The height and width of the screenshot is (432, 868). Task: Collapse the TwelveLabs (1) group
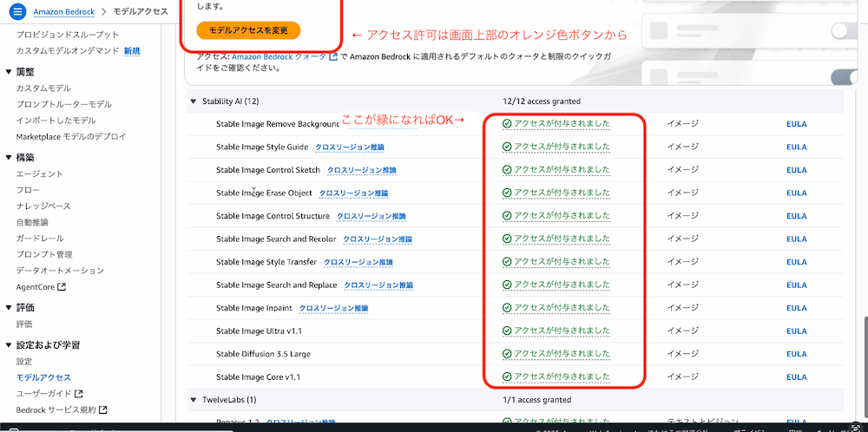pyautogui.click(x=194, y=399)
